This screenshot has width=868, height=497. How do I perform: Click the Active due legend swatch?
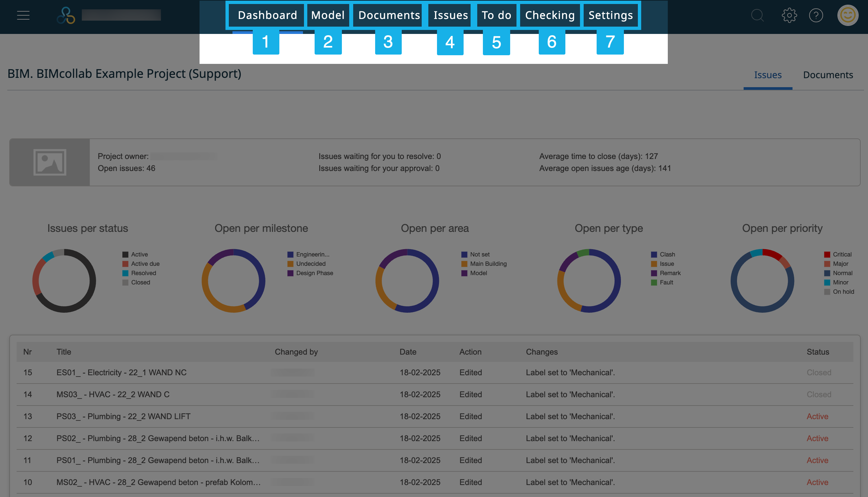125,264
